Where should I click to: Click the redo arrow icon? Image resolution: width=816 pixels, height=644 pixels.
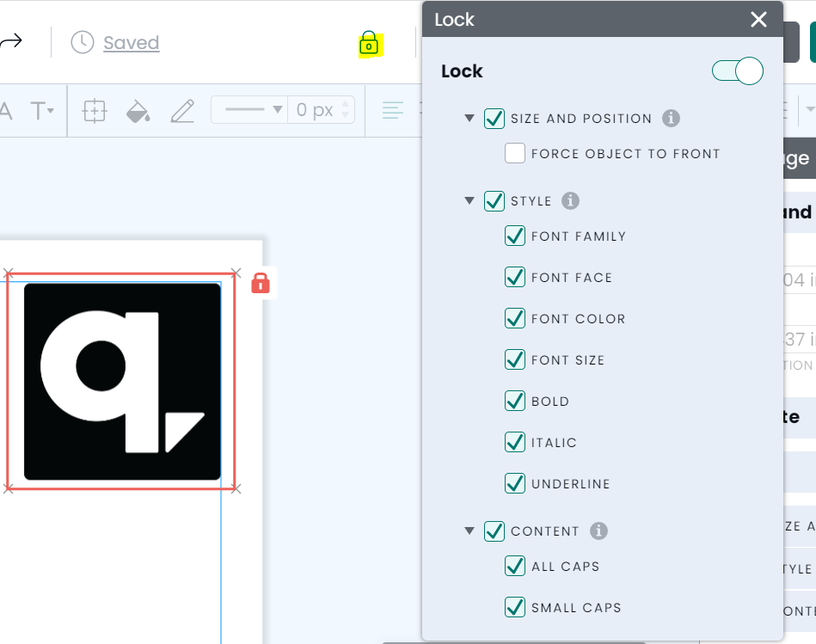11,41
